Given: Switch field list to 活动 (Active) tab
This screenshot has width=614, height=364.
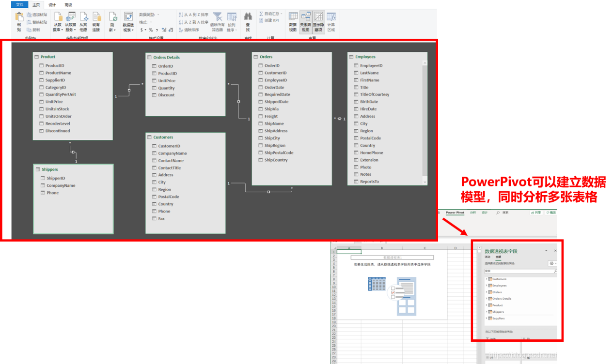Looking at the screenshot, I should point(488,257).
